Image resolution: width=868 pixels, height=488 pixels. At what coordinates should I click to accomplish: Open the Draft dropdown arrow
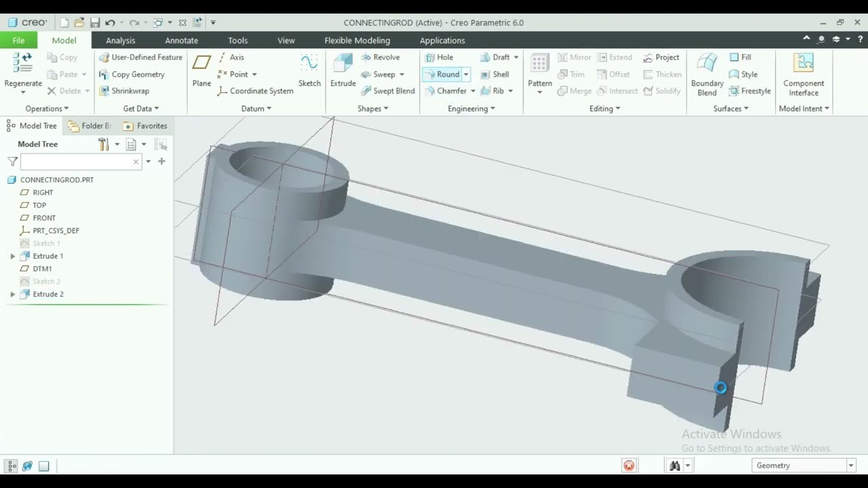click(515, 58)
